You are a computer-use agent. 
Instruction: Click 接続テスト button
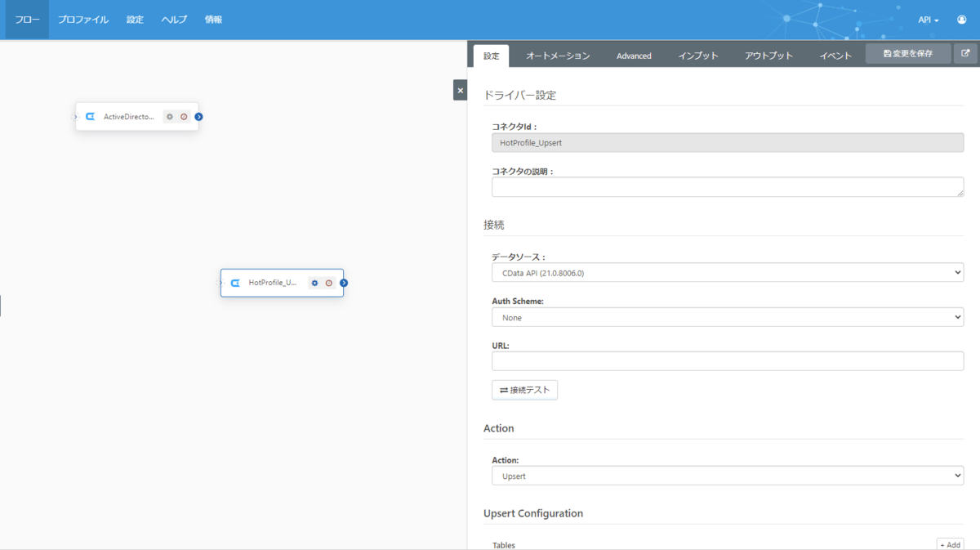tap(524, 390)
